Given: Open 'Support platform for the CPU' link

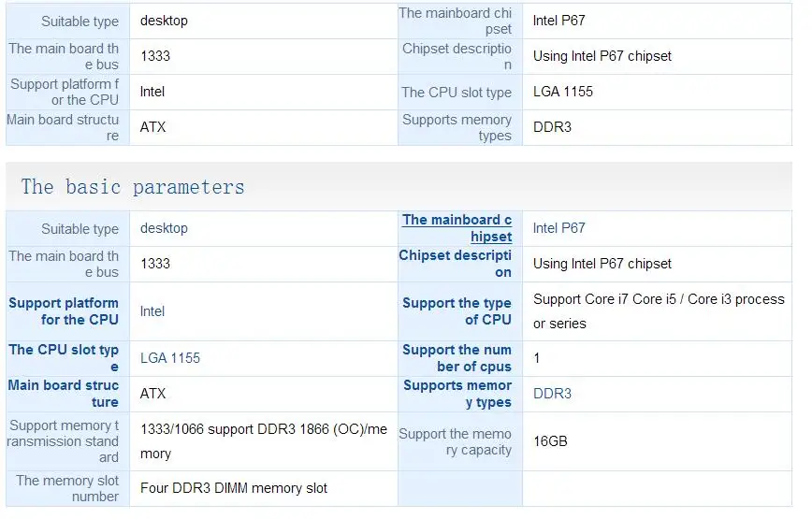Looking at the screenshot, I should 64,311.
